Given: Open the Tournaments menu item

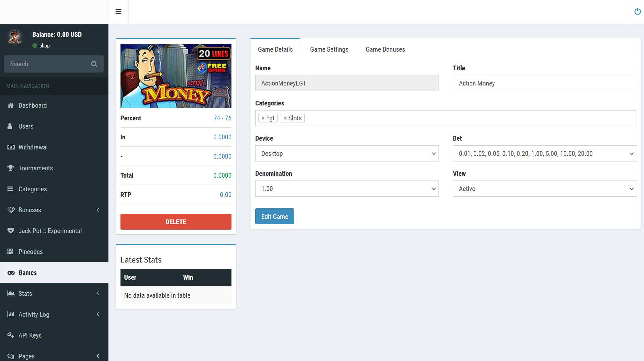Looking at the screenshot, I should (54, 168).
